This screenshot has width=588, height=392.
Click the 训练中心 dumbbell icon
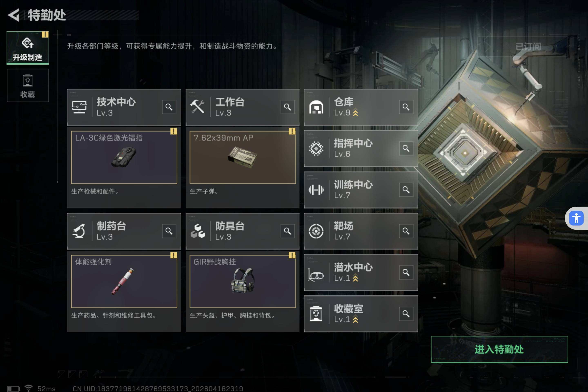coord(316,190)
